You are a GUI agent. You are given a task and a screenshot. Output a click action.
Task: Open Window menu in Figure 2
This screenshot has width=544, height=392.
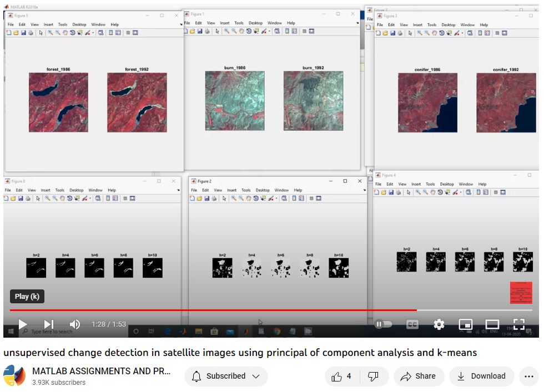click(x=282, y=190)
